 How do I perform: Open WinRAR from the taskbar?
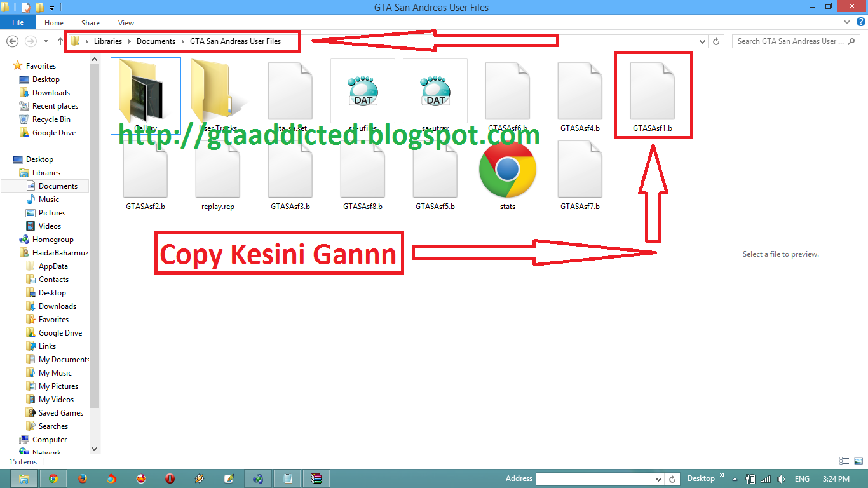(x=316, y=478)
